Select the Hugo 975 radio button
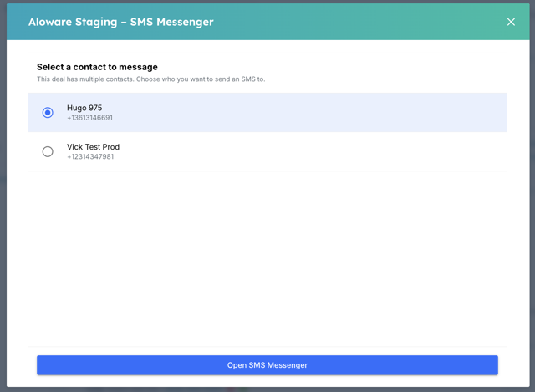 [x=48, y=113]
